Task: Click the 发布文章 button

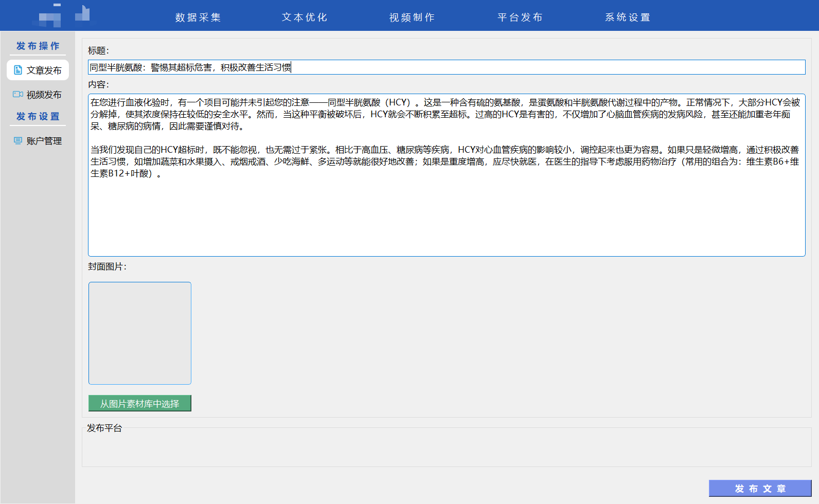Action: [x=760, y=489]
